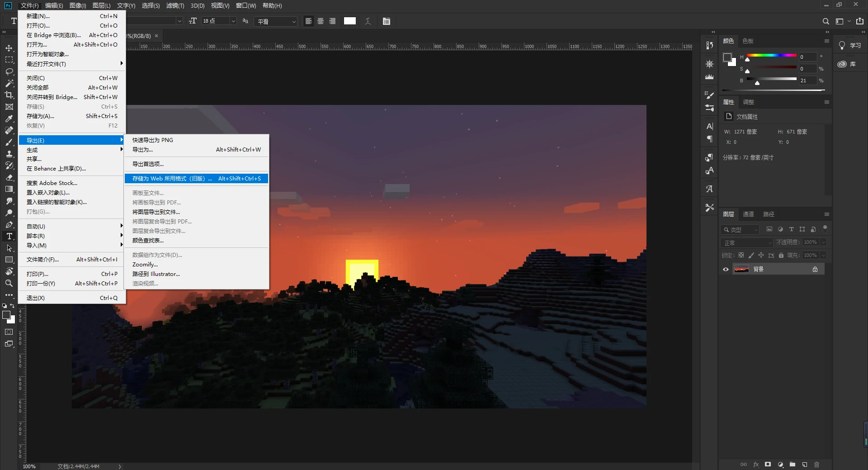Toggle the lock all icon in layers panel
Image resolution: width=868 pixels, height=470 pixels.
(781, 256)
